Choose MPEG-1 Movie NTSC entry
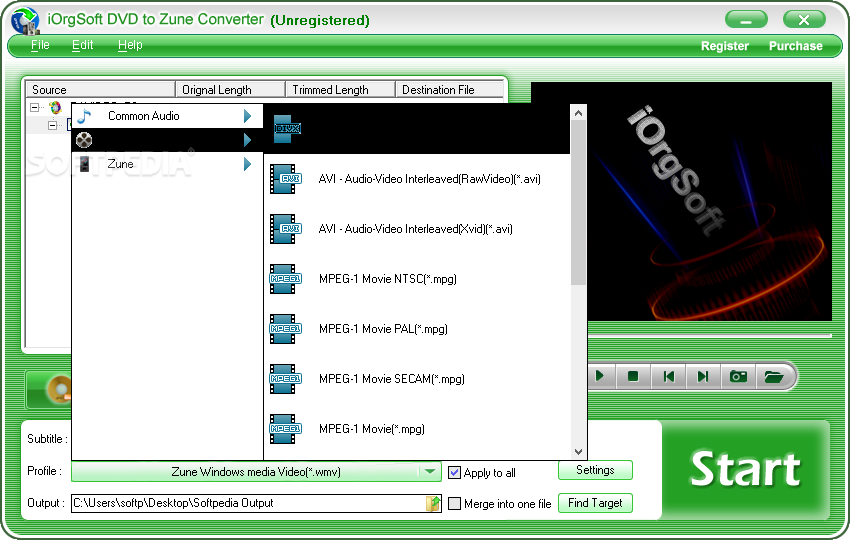Screen dimensions: 850x540 (417, 279)
